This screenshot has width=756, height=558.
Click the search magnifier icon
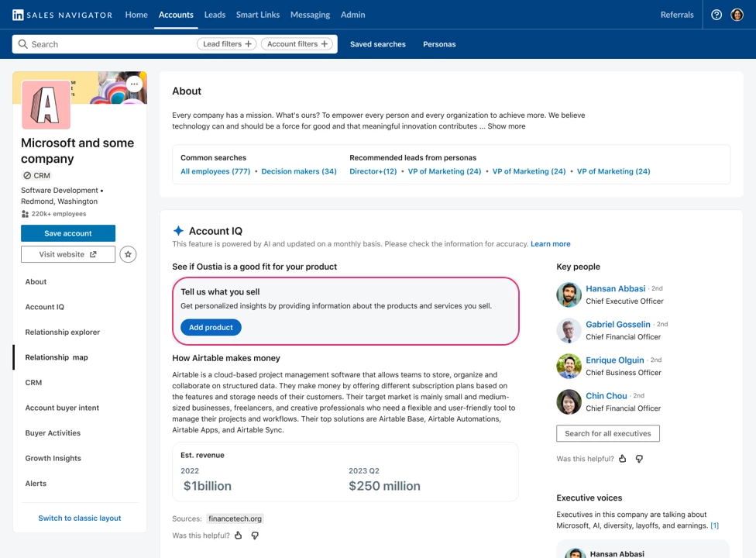[x=22, y=44]
